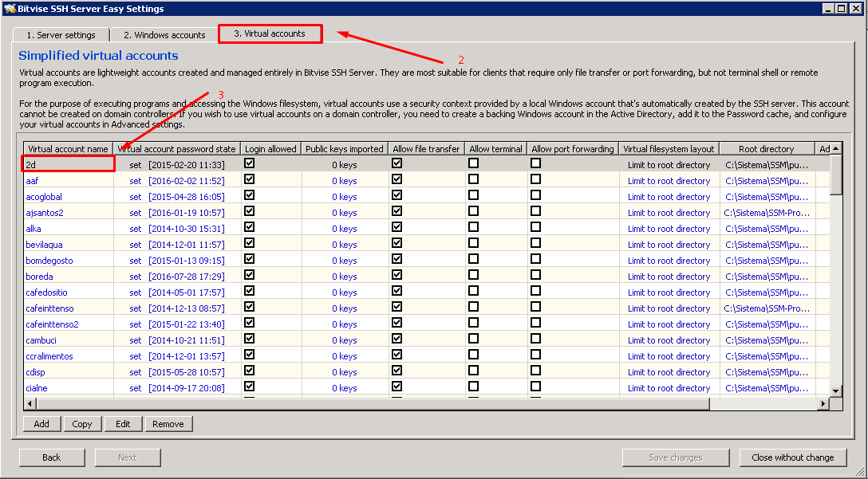The width and height of the screenshot is (868, 479).
Task: Click the Virtual filesystem layout header
Action: pyautogui.click(x=669, y=149)
